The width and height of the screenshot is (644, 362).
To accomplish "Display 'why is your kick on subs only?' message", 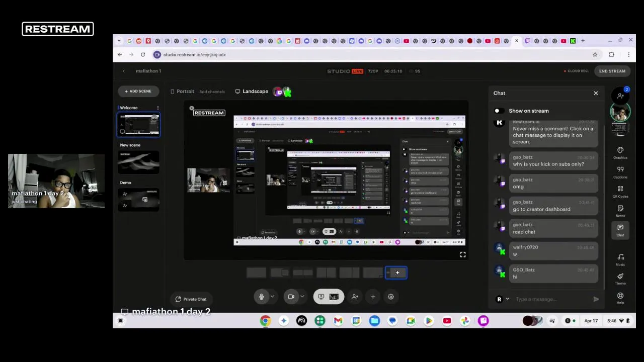I will (x=553, y=161).
